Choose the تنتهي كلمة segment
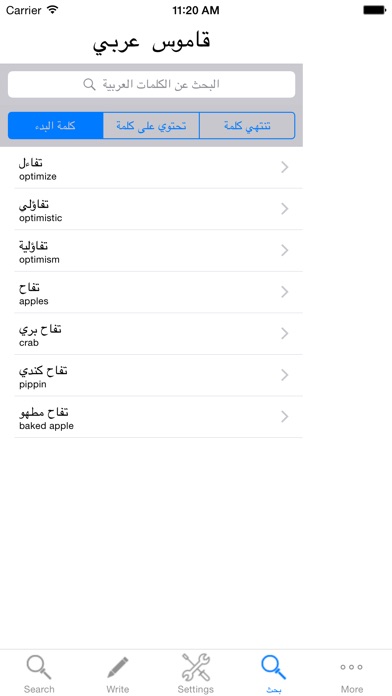Viewport: 392px width, 696px height. [x=247, y=126]
